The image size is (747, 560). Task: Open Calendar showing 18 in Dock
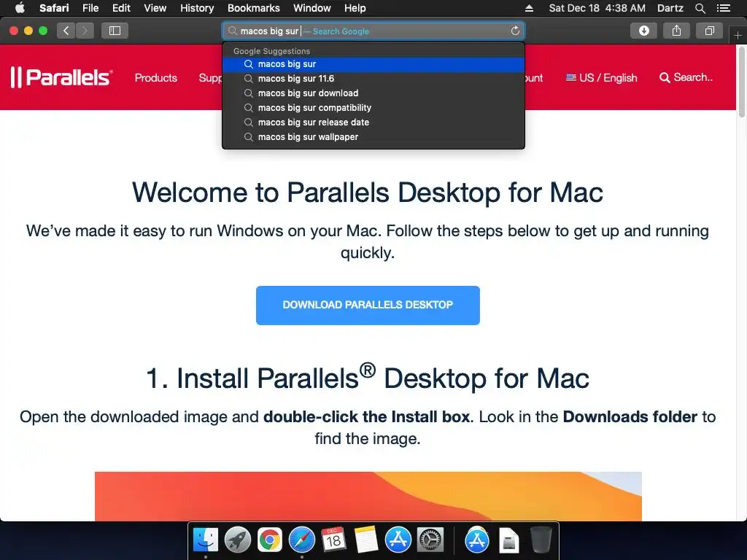pyautogui.click(x=333, y=540)
